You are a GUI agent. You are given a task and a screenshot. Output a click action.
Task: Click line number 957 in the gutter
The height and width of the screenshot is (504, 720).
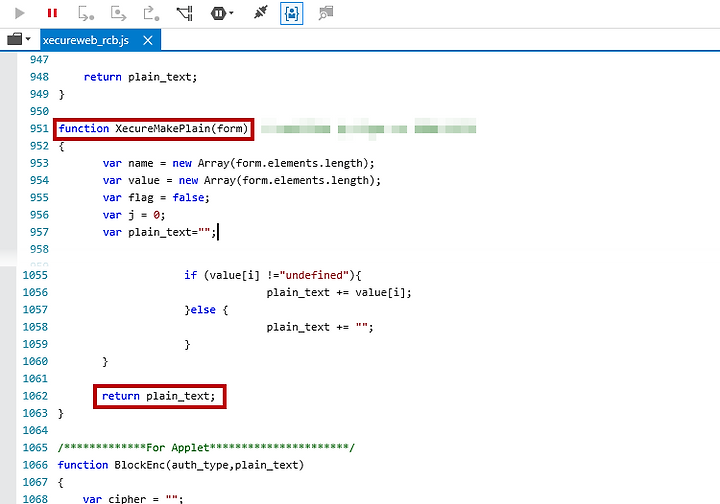[39, 232]
